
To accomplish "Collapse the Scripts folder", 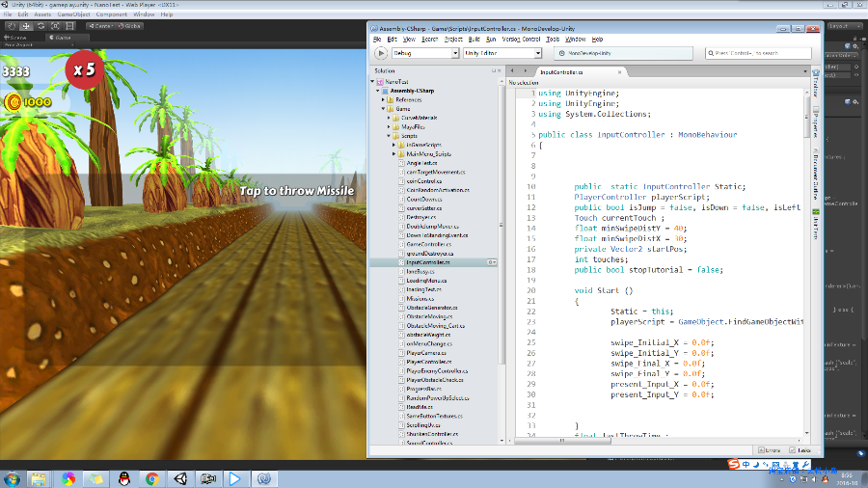I will coord(389,136).
